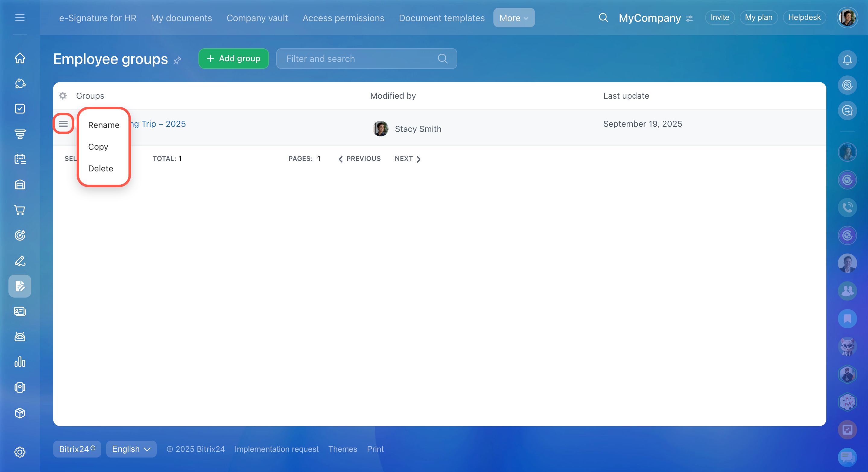Click the Groups column header
The height and width of the screenshot is (472, 868).
tap(90, 96)
